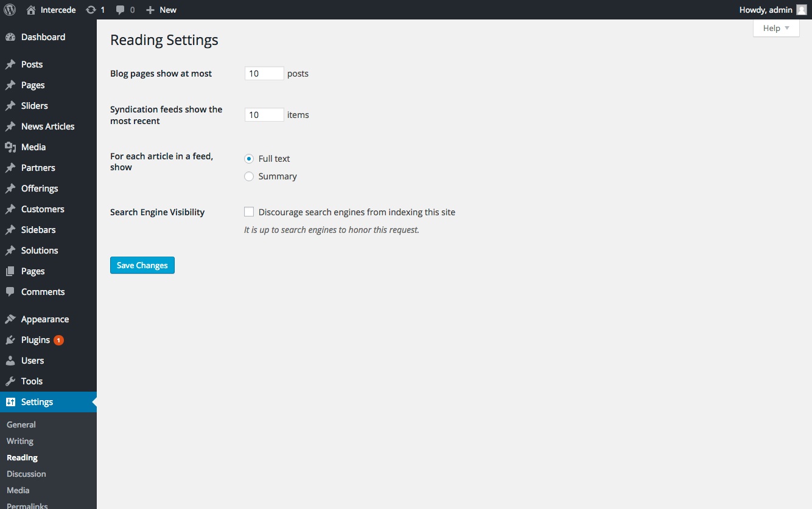Click the Reading submenu item
812x509 pixels.
22,457
